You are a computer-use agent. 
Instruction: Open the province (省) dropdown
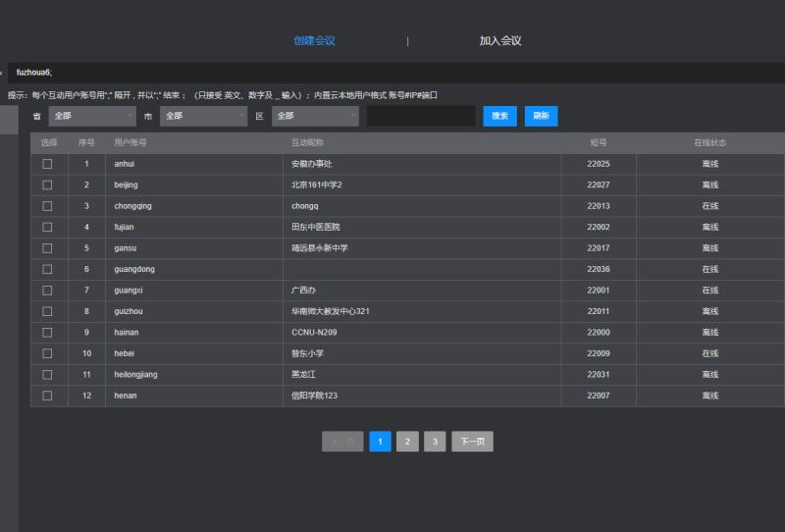[x=92, y=116]
